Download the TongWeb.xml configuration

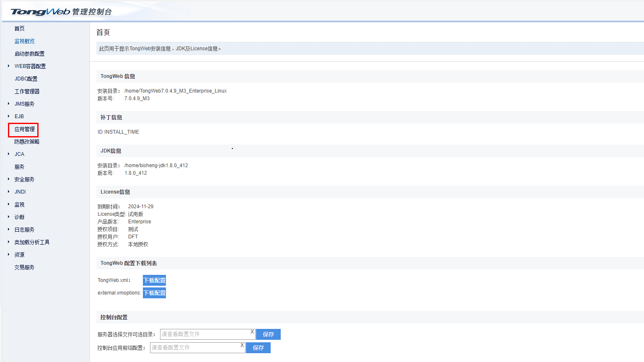point(154,280)
